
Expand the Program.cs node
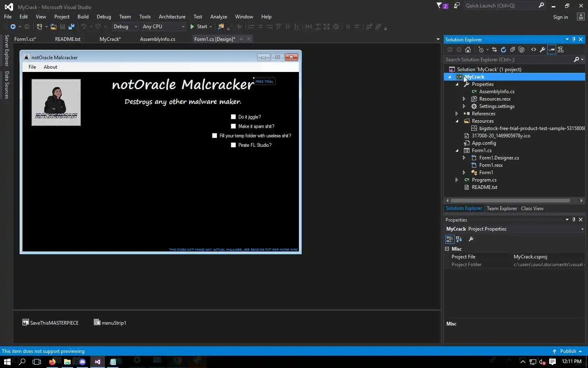[x=457, y=180]
